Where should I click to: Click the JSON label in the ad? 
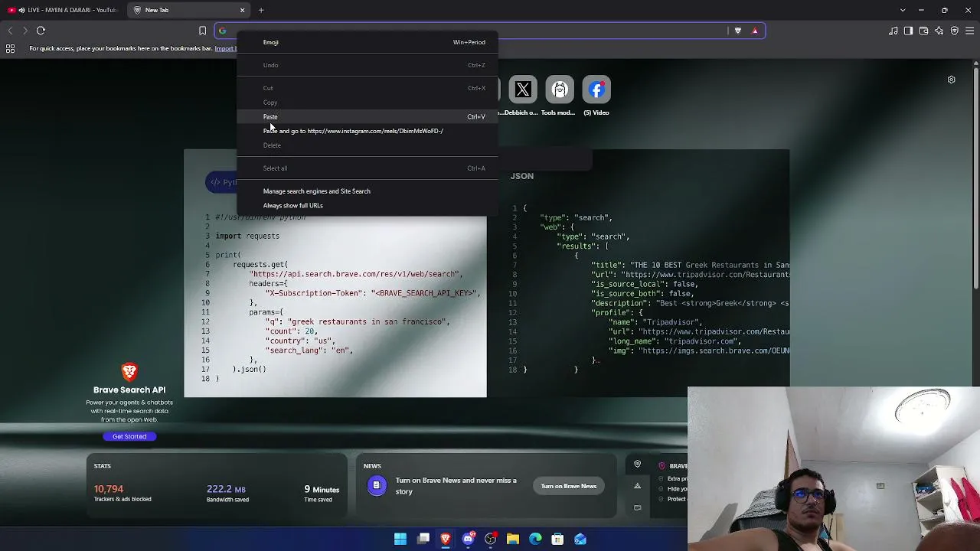click(522, 176)
